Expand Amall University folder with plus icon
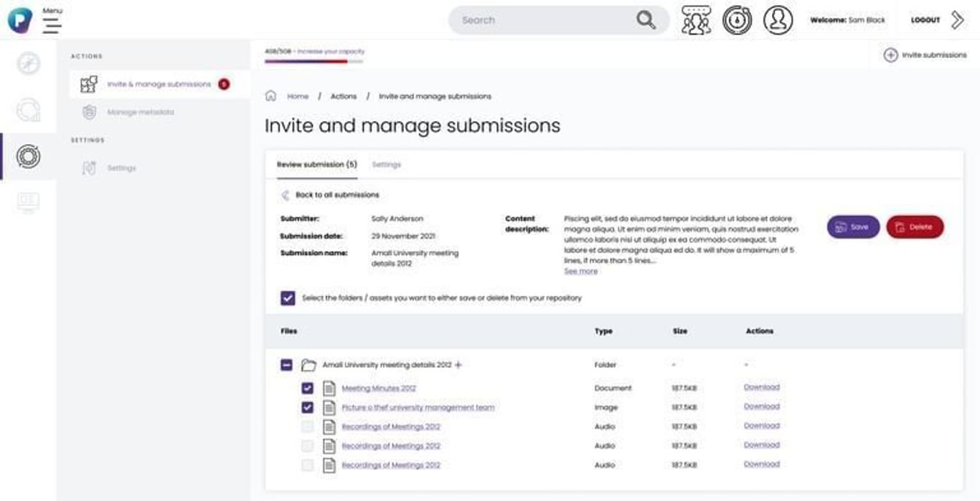Image resolution: width=980 pixels, height=501 pixels. [x=458, y=365]
